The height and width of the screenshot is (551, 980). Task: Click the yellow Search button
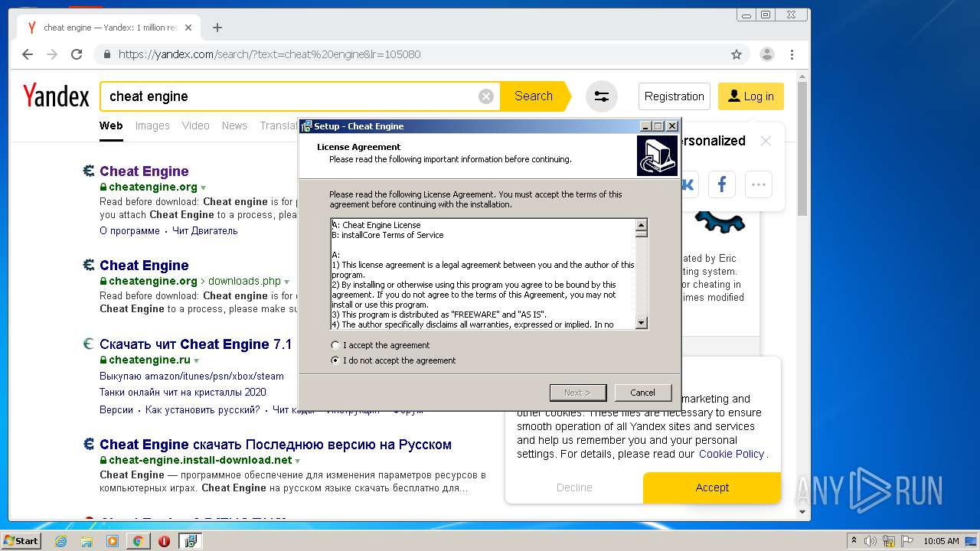(x=534, y=96)
